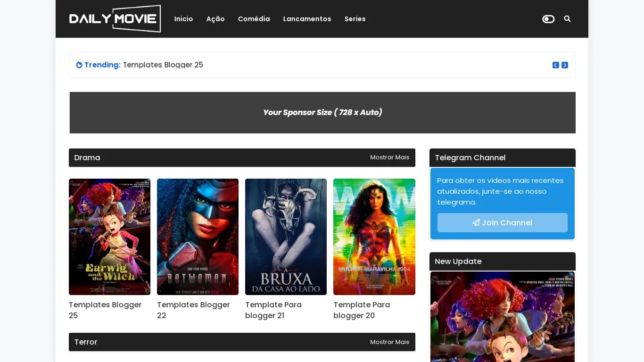This screenshot has width=644, height=362.
Task: Click the Telegram Channel widget heading
Action: (470, 158)
